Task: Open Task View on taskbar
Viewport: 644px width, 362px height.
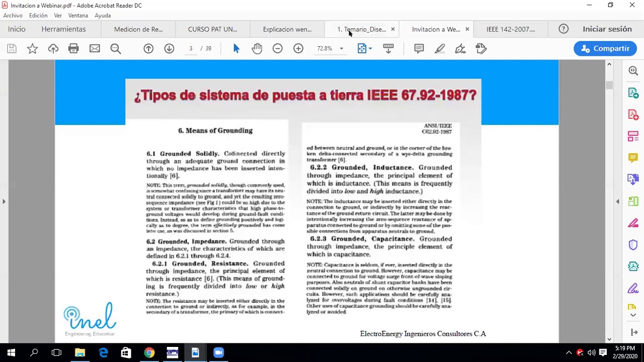Action: (56, 352)
